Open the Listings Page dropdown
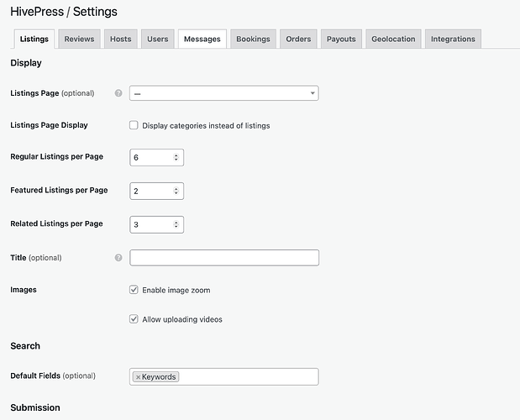This screenshot has height=420, width=520. coord(223,93)
